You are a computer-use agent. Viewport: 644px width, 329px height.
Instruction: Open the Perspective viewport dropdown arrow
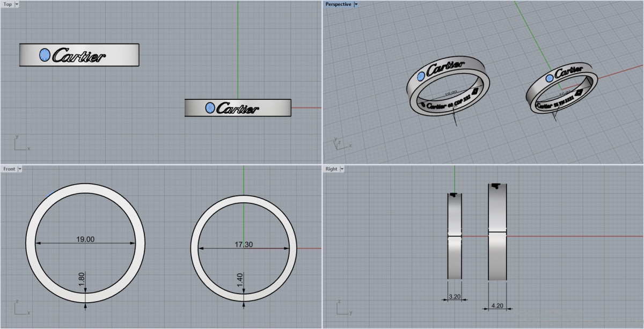pos(356,4)
